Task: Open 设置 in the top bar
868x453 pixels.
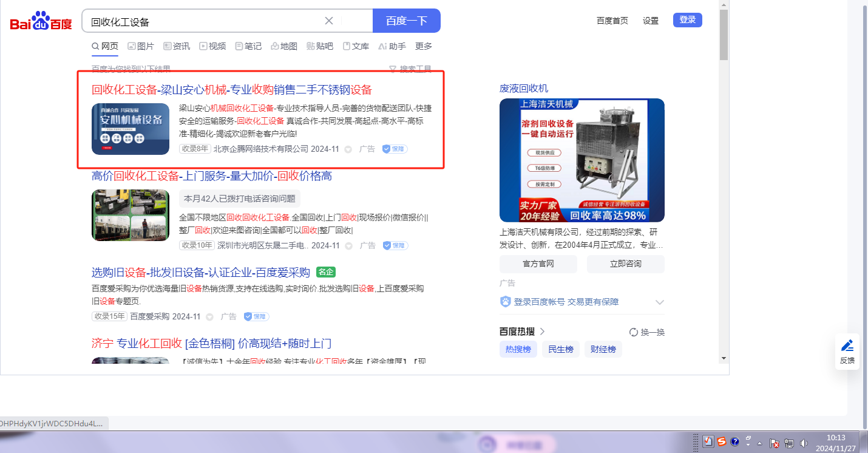Action: click(651, 21)
